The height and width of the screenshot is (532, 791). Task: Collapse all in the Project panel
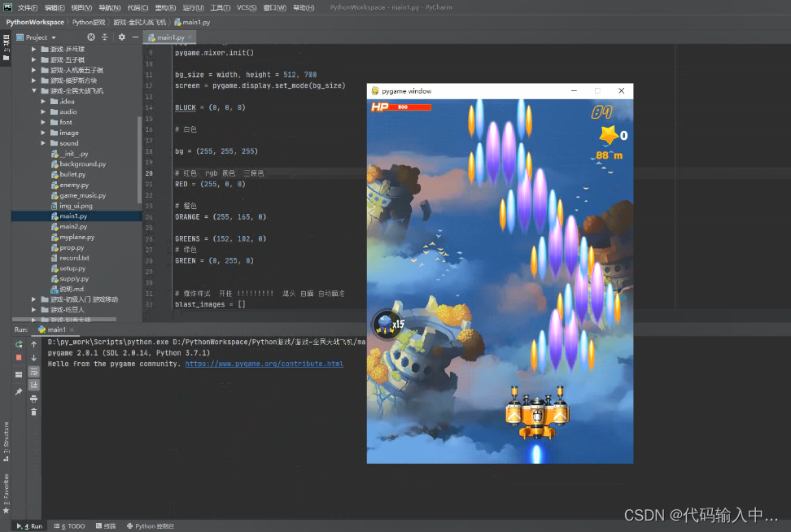coord(104,37)
